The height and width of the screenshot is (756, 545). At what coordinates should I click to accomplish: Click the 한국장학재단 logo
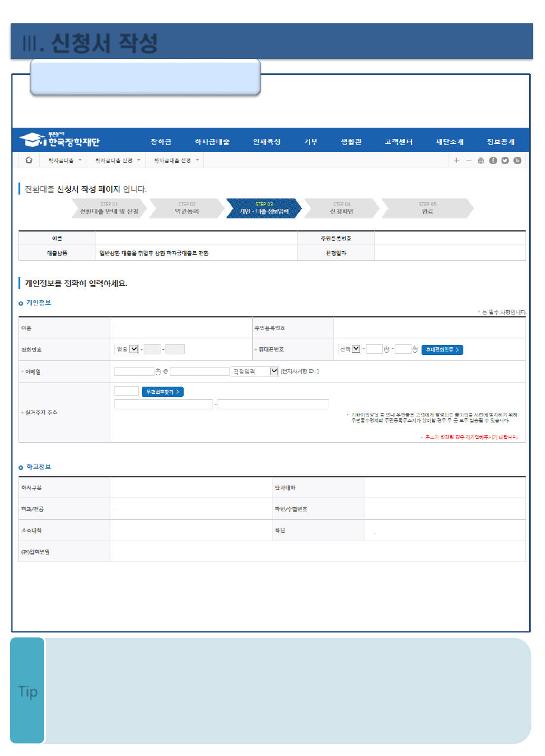click(60, 141)
